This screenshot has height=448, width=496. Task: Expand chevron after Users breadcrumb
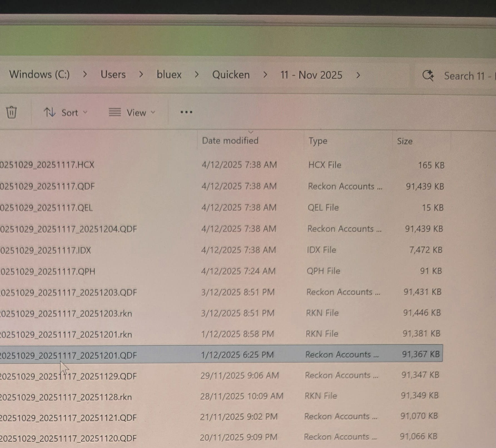tap(141, 75)
